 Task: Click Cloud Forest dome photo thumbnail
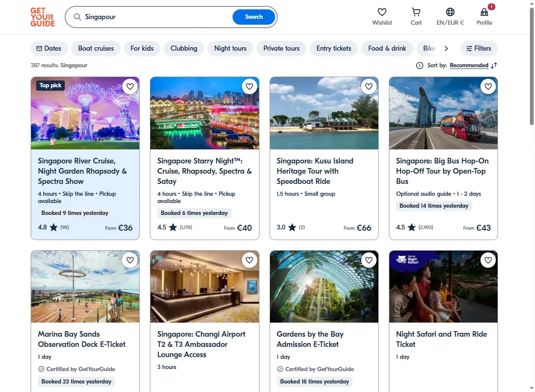(324, 286)
